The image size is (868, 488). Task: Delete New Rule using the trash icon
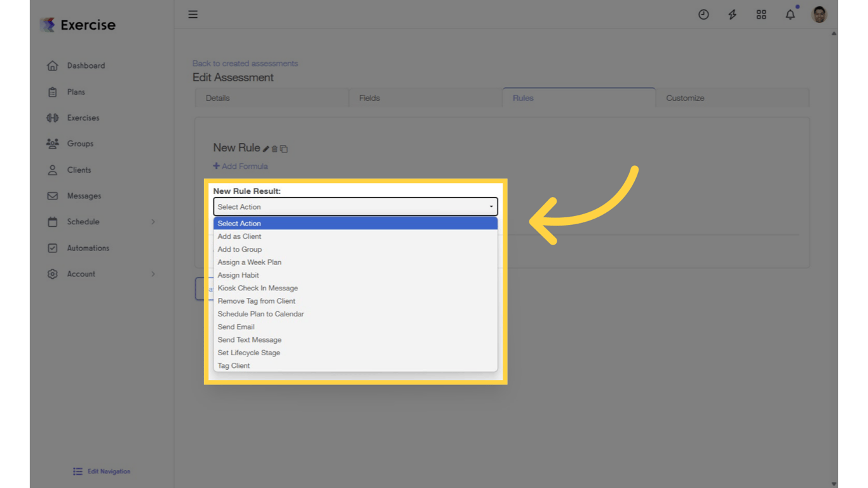tap(275, 148)
